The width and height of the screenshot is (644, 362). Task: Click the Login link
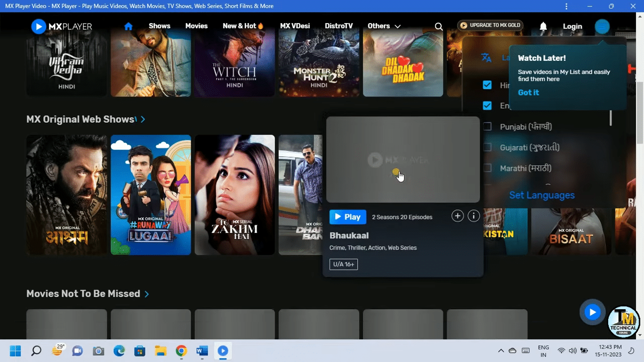pyautogui.click(x=573, y=26)
